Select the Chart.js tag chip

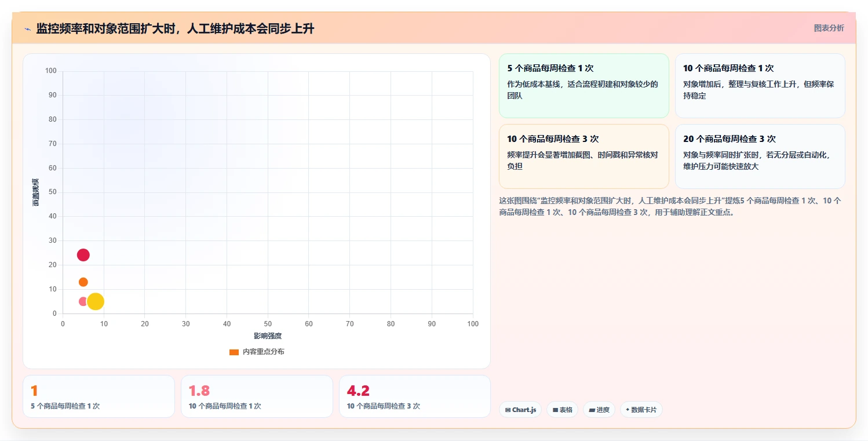pos(520,410)
